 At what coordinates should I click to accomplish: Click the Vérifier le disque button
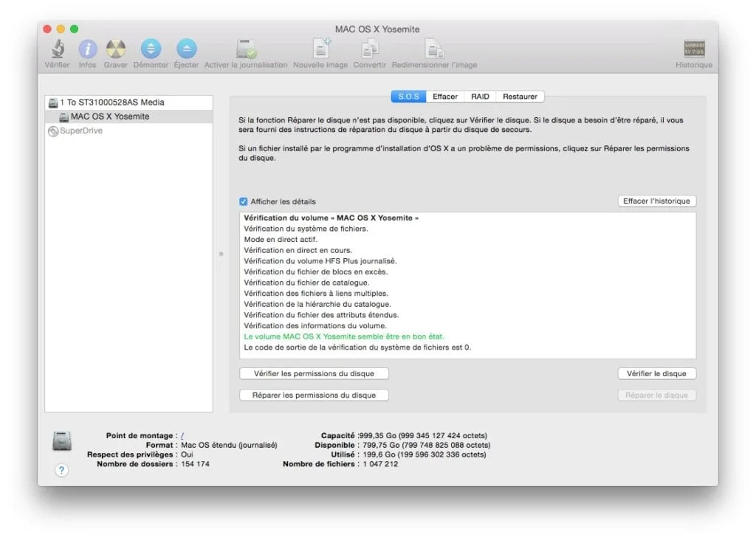coord(656,373)
